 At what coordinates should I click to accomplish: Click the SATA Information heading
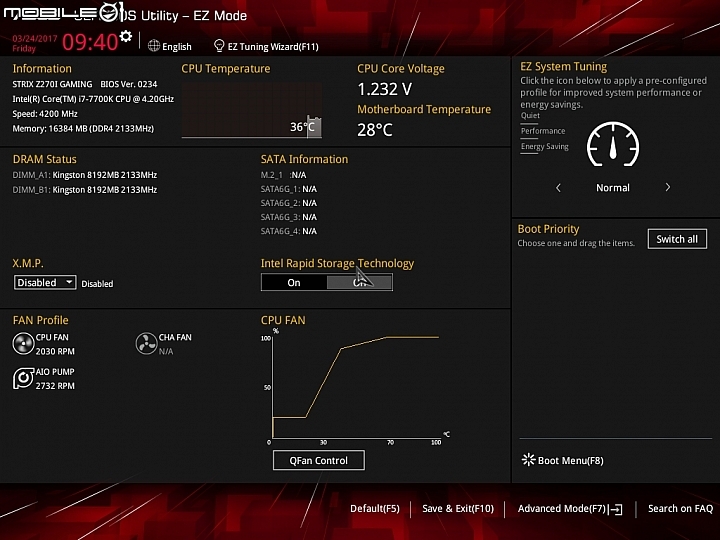click(304, 159)
